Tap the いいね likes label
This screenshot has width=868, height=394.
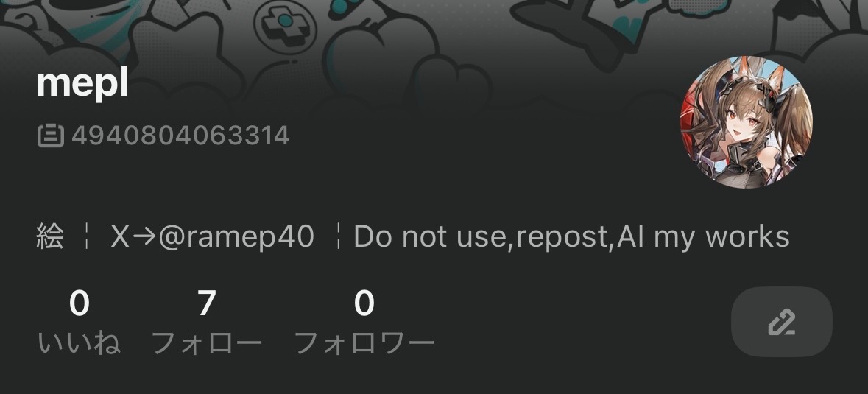click(x=80, y=343)
